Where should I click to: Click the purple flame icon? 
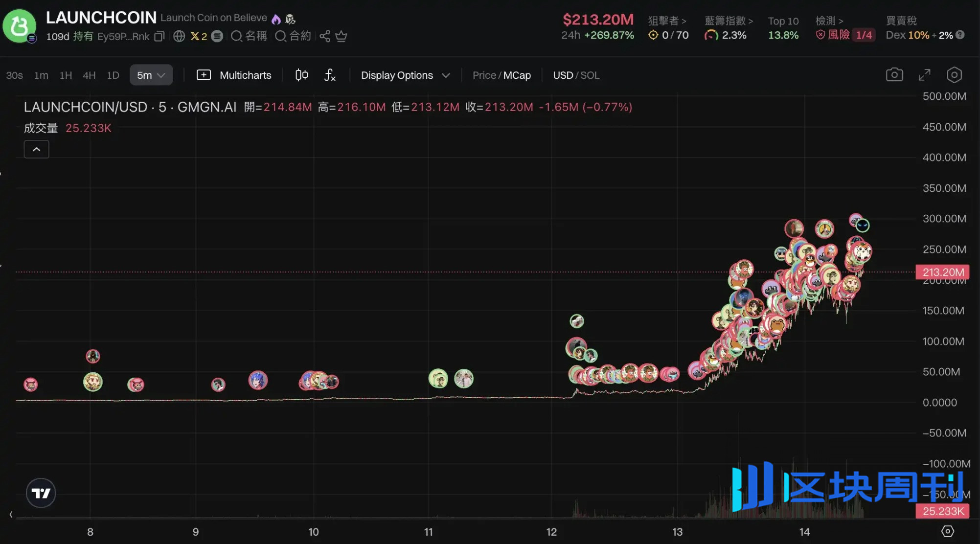[276, 19]
